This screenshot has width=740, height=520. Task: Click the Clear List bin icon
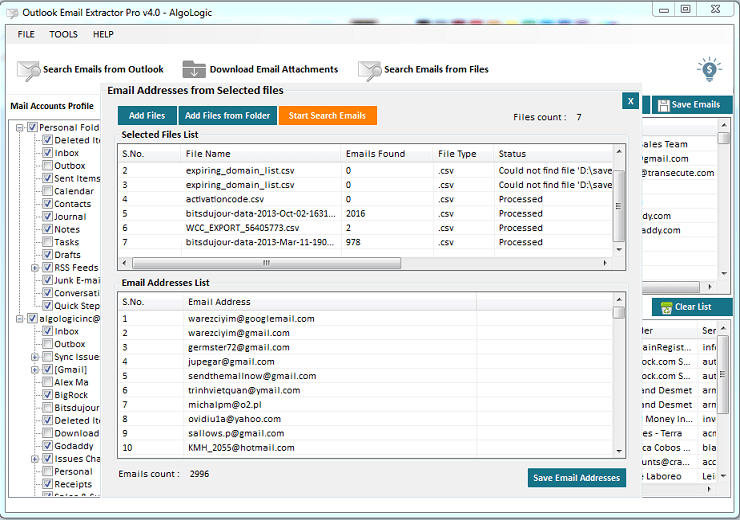pos(666,308)
